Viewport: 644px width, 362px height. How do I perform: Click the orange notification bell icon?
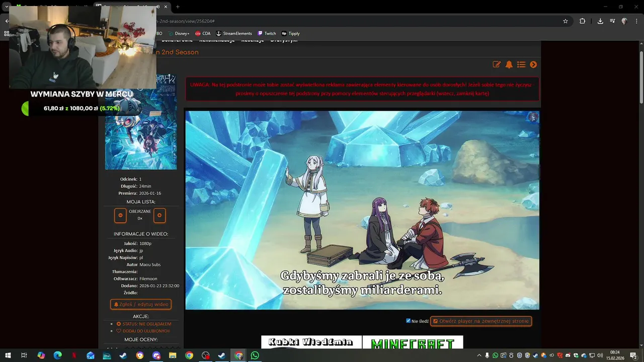[509, 64]
